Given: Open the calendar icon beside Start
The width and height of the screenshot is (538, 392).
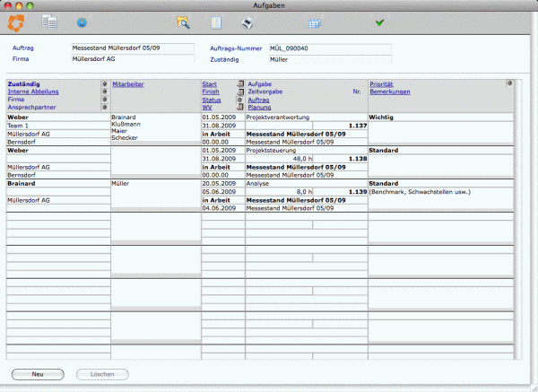Looking at the screenshot, I should point(240,83).
